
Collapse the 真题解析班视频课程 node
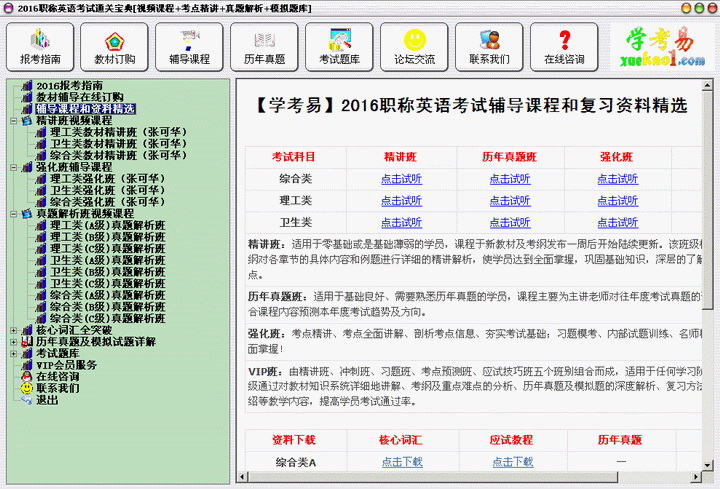tap(14, 214)
